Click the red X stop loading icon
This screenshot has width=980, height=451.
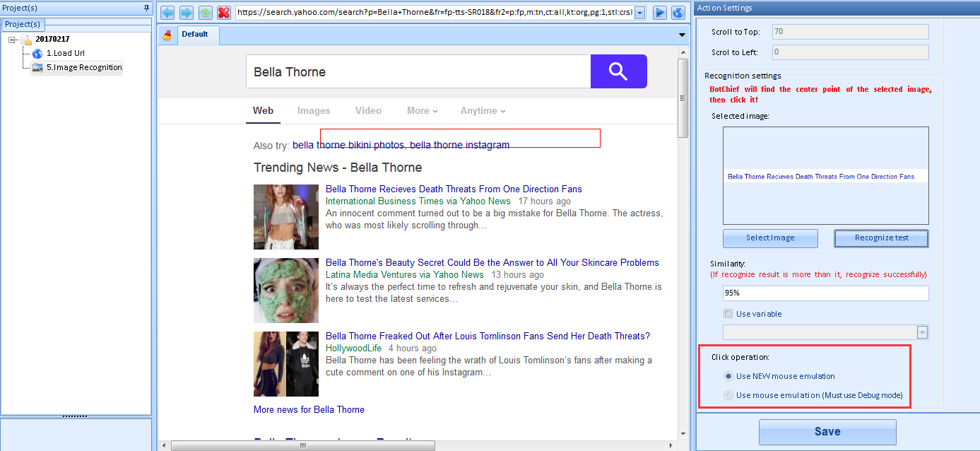point(224,13)
